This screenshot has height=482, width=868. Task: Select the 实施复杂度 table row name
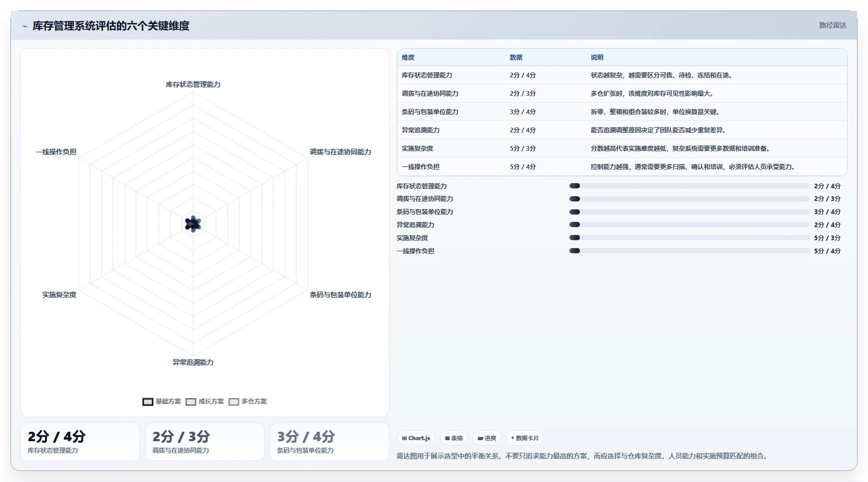(417, 149)
